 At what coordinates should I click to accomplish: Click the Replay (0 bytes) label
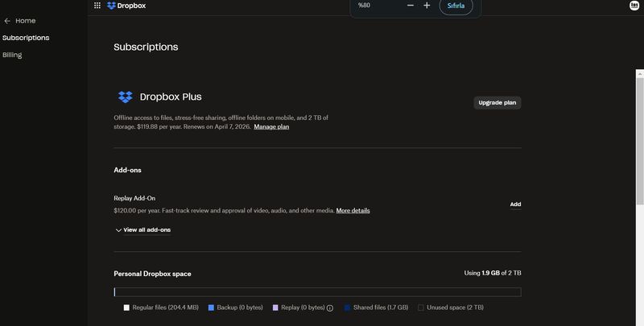pyautogui.click(x=303, y=307)
